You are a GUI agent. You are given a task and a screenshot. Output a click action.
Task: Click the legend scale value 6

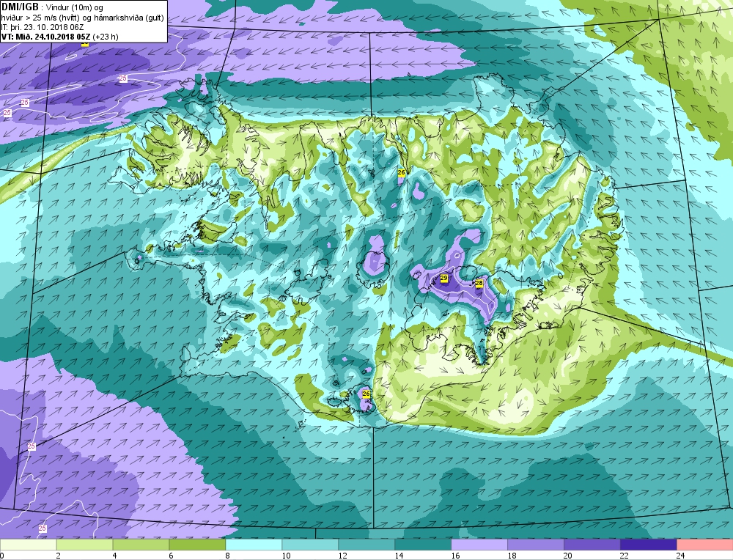tap(171, 556)
